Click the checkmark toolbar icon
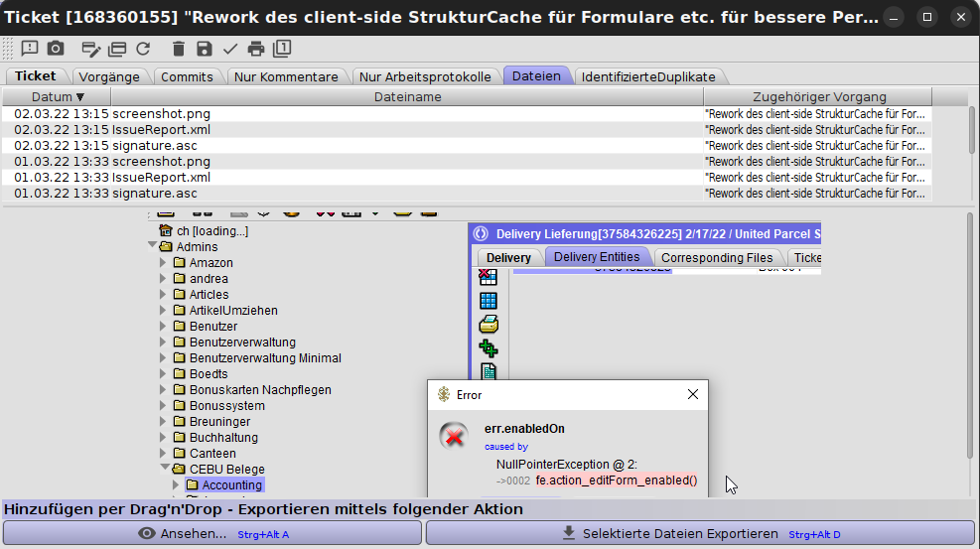The width and height of the screenshot is (980, 549). click(230, 49)
